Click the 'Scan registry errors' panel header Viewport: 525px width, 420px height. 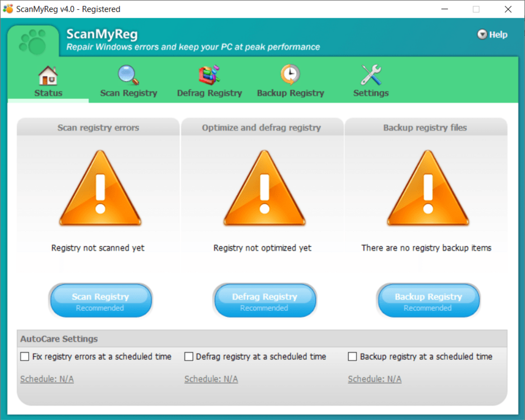(x=98, y=127)
